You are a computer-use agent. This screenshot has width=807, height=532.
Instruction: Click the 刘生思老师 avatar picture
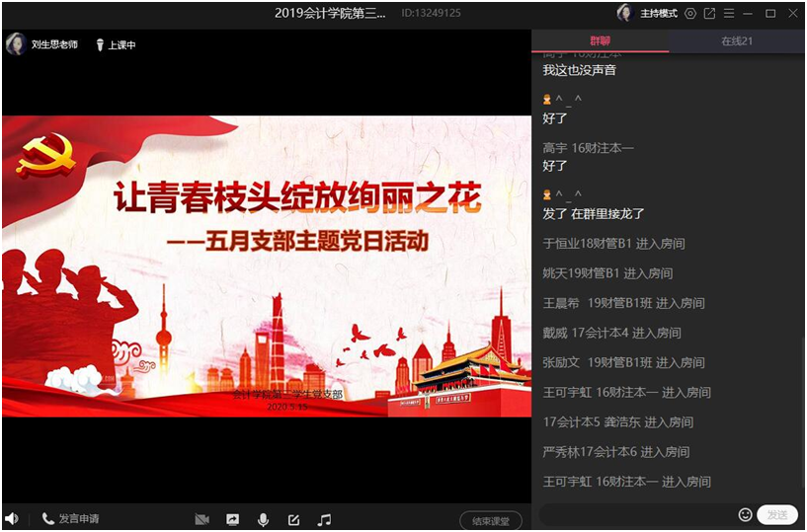coord(16,44)
